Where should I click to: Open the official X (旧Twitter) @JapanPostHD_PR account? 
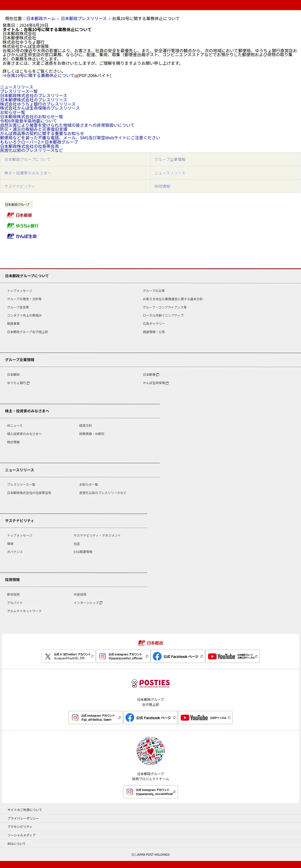[x=68, y=656]
